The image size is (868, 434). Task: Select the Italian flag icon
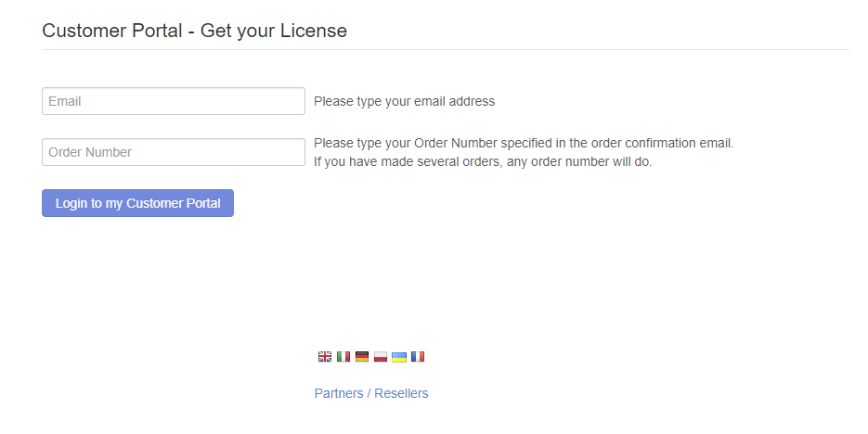pyautogui.click(x=343, y=357)
